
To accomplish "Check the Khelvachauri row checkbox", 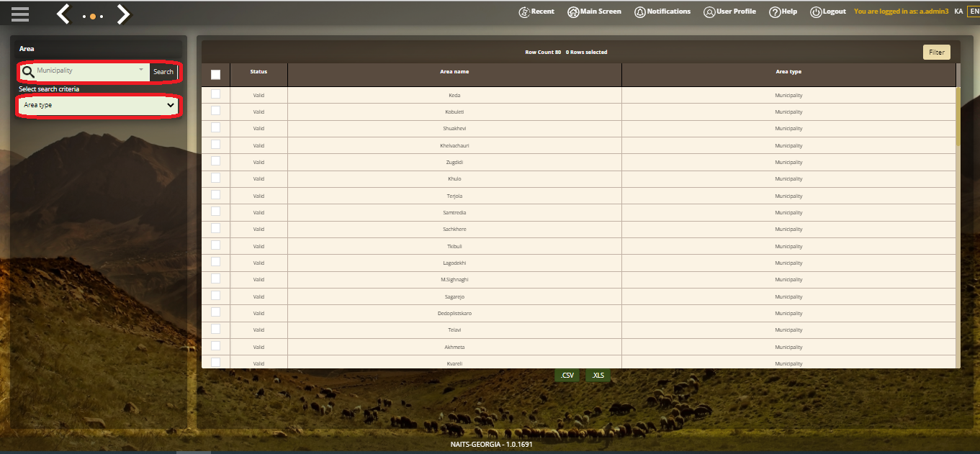I will click(x=215, y=145).
